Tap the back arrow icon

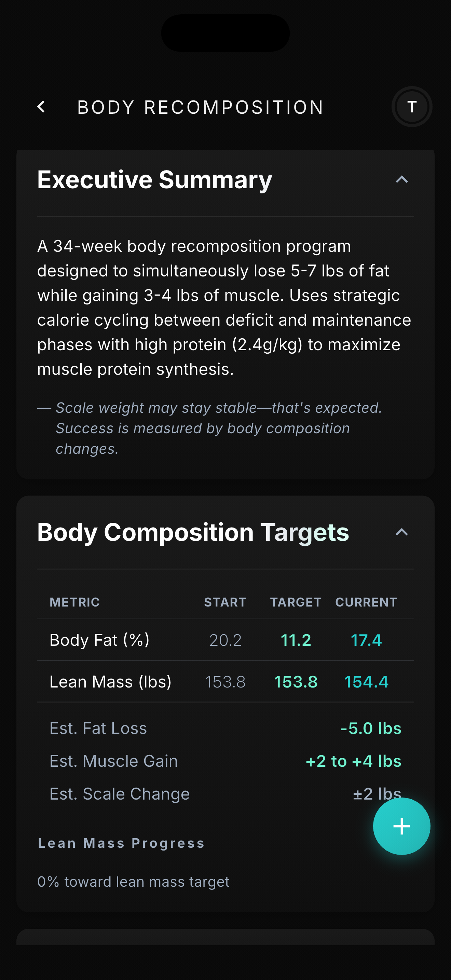point(41,107)
